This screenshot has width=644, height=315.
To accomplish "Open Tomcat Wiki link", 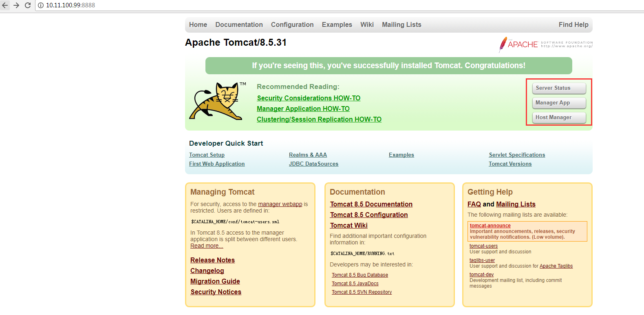I will (349, 225).
